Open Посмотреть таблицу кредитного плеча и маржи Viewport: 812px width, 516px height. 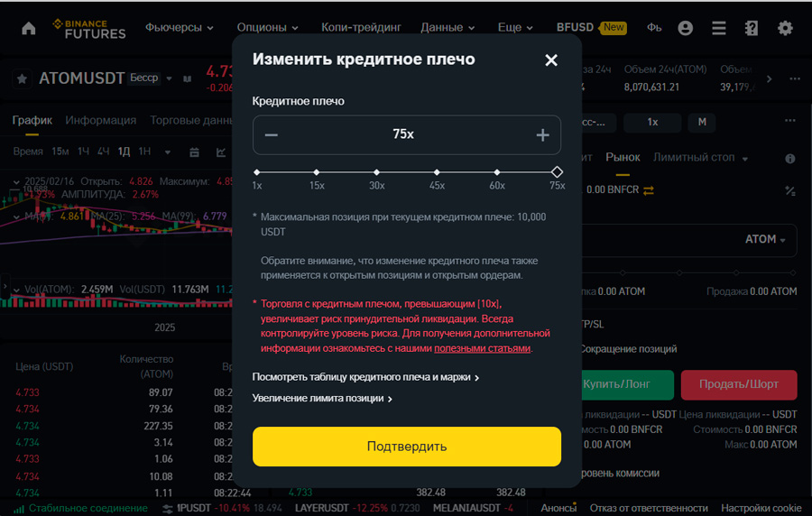365,377
